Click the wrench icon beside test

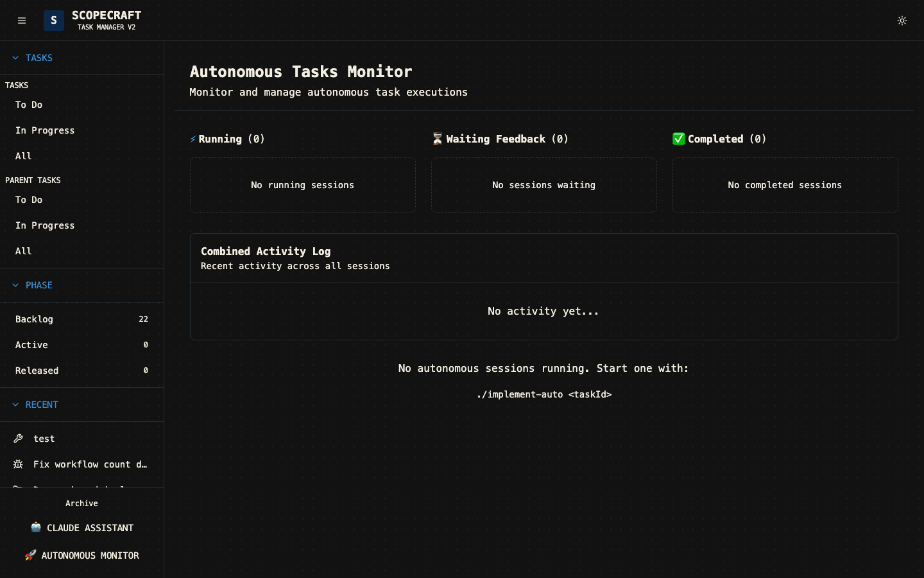tap(19, 439)
